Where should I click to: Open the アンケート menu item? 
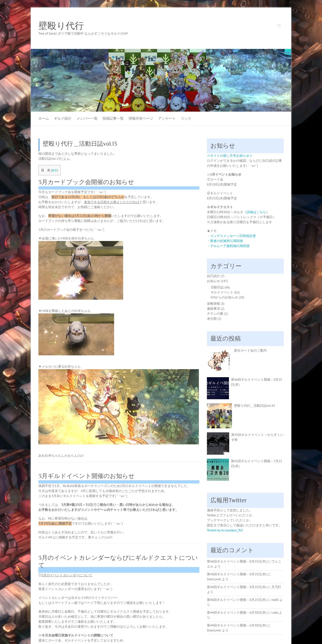point(167,118)
